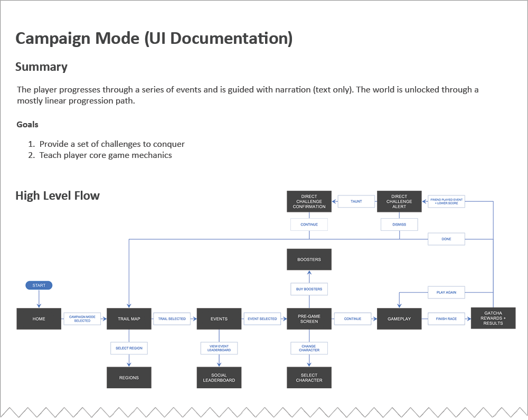The height and width of the screenshot is (420, 528).
Task: Select the GATCHA REWARDS + RESULTS box
Action: 493,318
